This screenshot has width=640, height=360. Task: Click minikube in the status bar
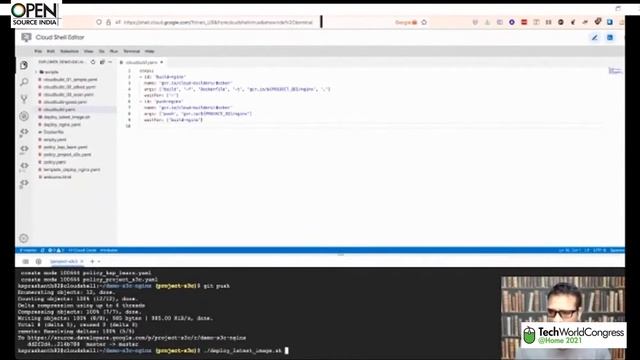pyautogui.click(x=109, y=250)
